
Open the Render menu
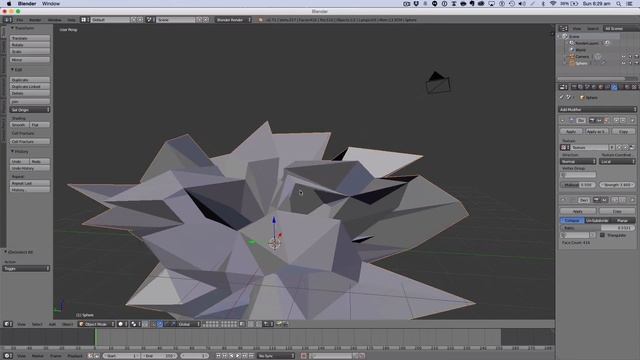[35, 20]
